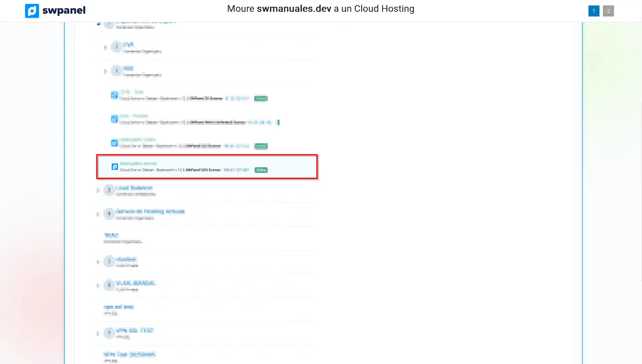This screenshot has height=364, width=642.
Task: Click the SWPanel icon beside Manuales-server
Action: coord(114,166)
